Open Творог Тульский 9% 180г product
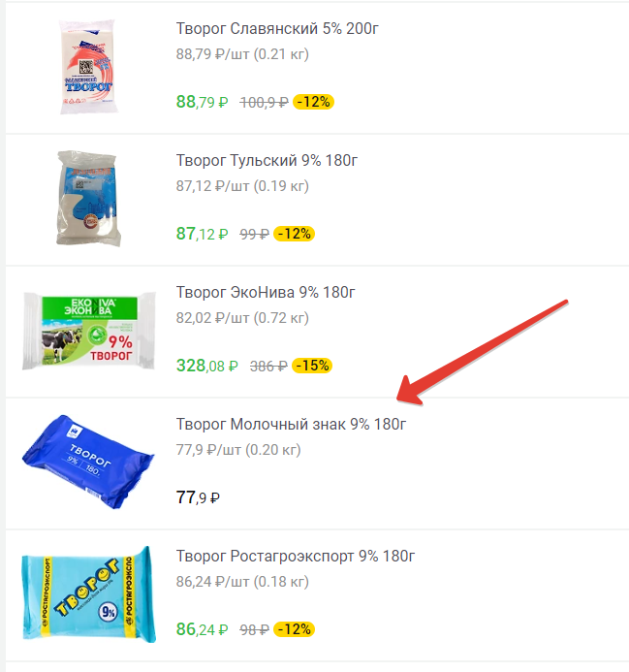Image resolution: width=629 pixels, height=672 pixels. click(267, 161)
